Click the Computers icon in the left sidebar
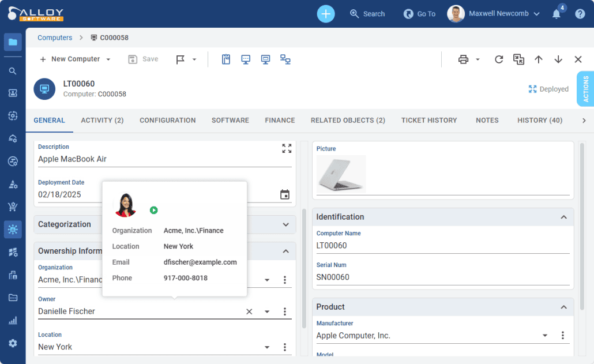 [12, 42]
